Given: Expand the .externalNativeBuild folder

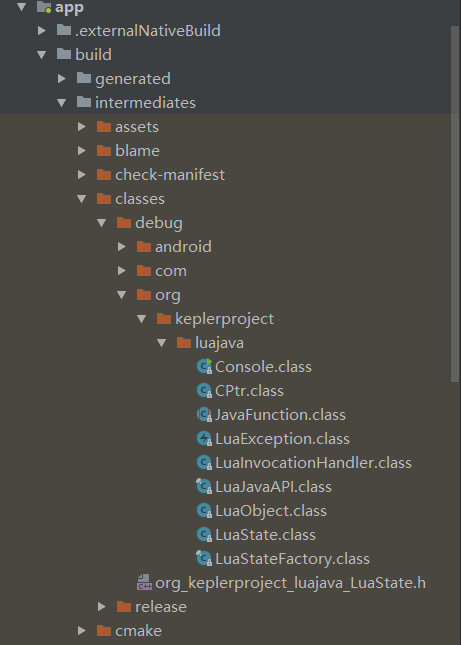Looking at the screenshot, I should point(42,30).
